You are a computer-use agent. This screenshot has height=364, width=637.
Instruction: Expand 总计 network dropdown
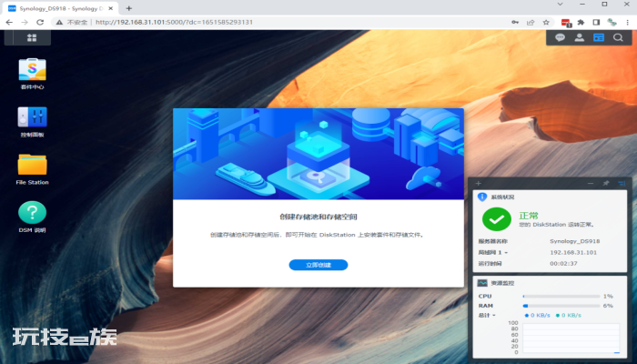494,316
